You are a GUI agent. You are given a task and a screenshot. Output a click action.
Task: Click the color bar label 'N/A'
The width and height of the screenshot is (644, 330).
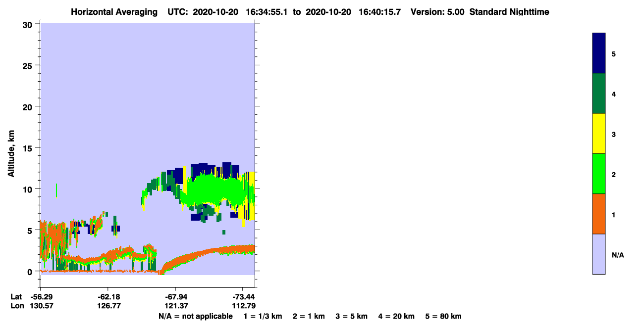coord(618,255)
